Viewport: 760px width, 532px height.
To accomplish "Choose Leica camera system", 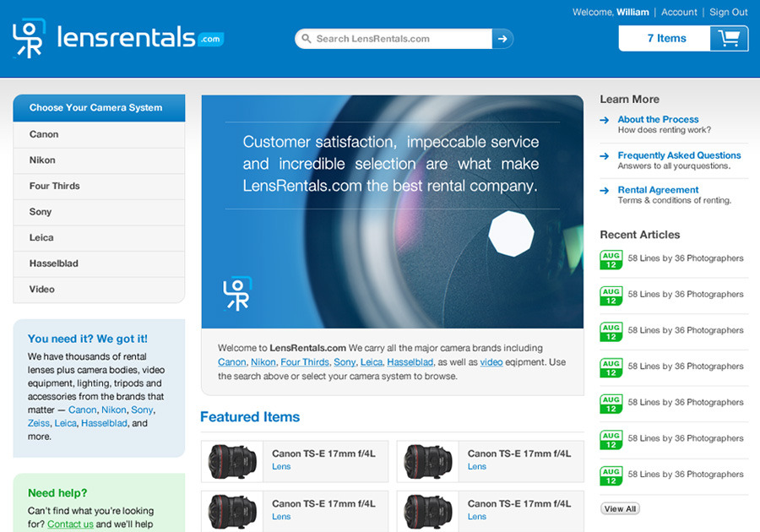I will click(x=99, y=238).
